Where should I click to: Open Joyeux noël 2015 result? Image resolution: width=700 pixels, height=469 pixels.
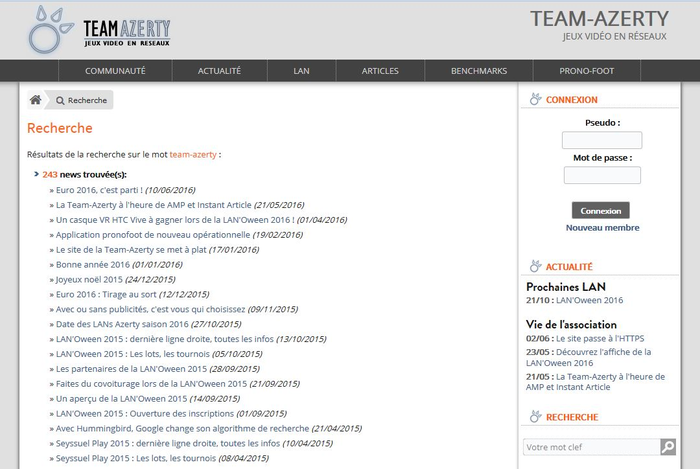coord(89,280)
